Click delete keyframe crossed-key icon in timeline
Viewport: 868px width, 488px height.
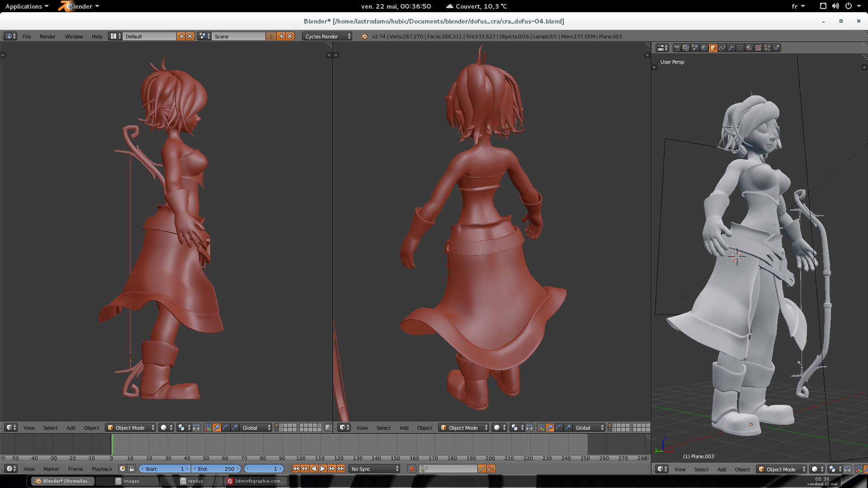(x=491, y=469)
